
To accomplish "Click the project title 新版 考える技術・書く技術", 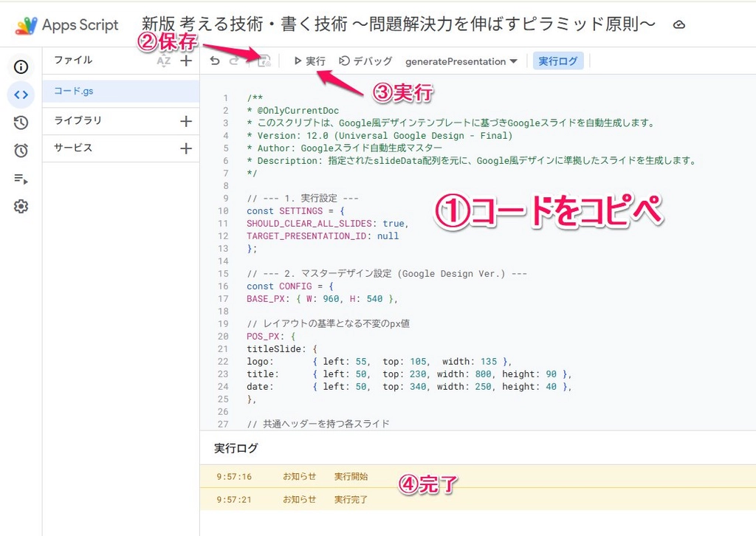I will click(398, 24).
